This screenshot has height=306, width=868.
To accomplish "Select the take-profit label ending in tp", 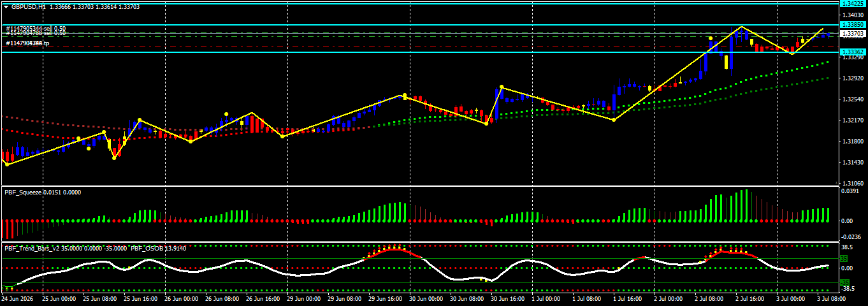I will click(27, 43).
